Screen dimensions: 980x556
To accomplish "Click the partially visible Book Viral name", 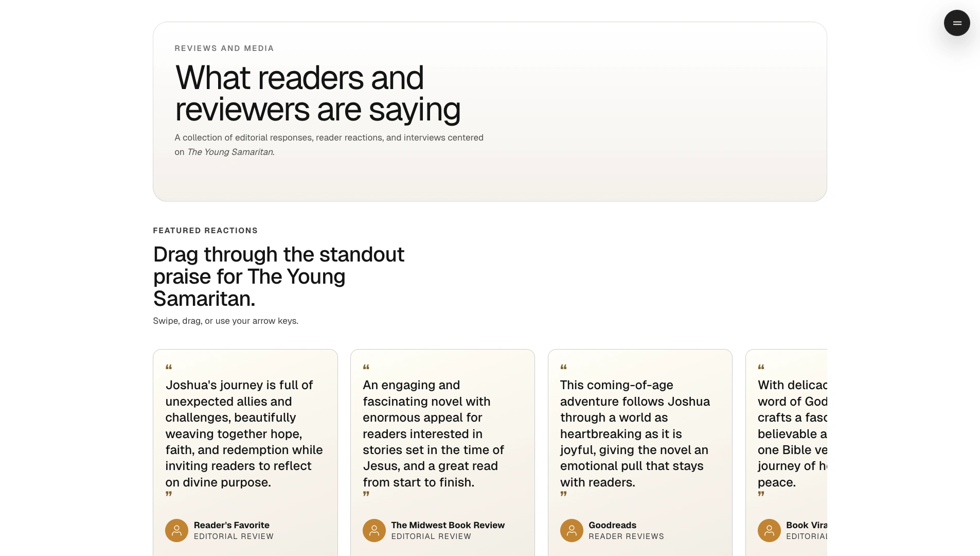I will [x=806, y=525].
